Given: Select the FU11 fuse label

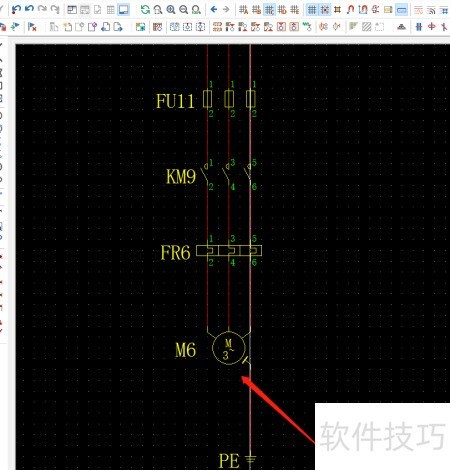Looking at the screenshot, I should point(175,101).
